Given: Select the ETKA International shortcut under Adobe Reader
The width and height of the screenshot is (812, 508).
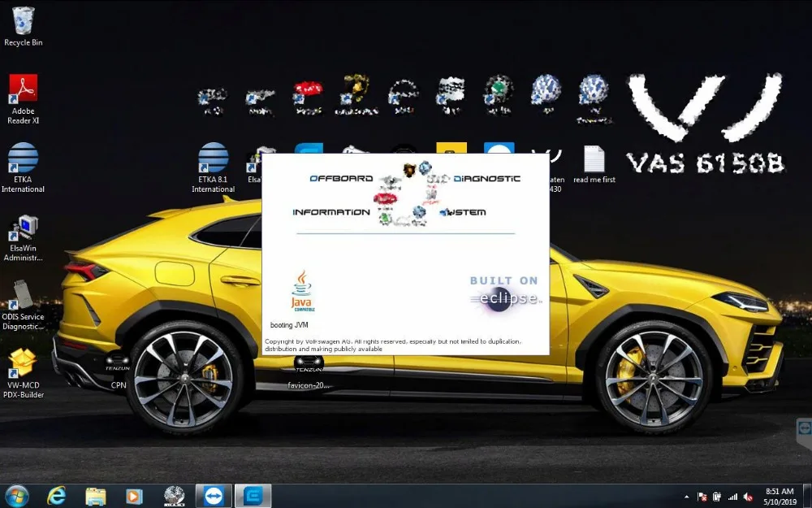Looking at the screenshot, I should (x=23, y=168).
